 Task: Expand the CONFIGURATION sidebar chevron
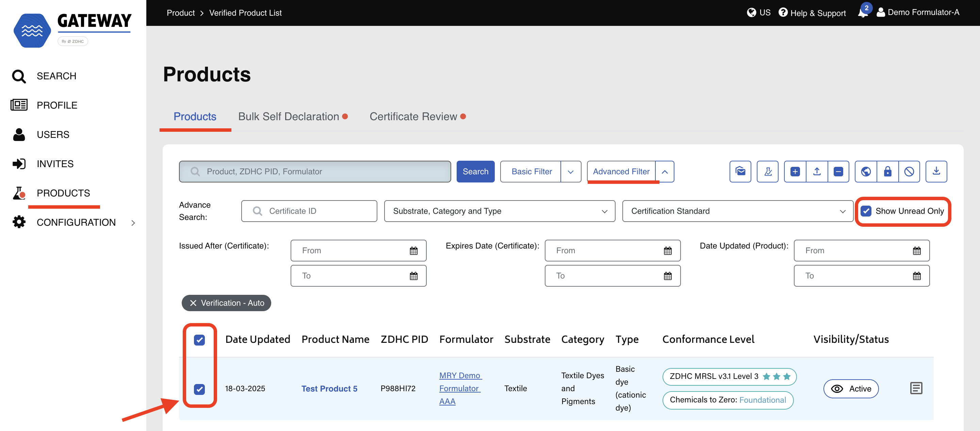point(133,223)
